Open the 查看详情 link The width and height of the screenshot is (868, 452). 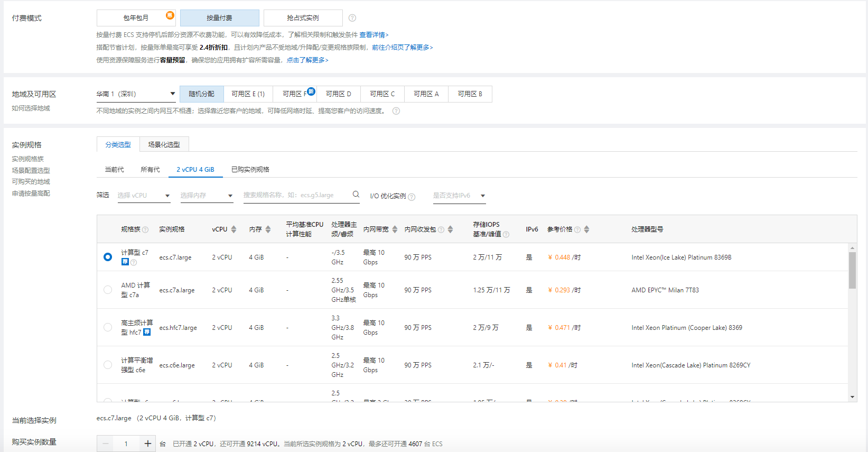click(374, 35)
